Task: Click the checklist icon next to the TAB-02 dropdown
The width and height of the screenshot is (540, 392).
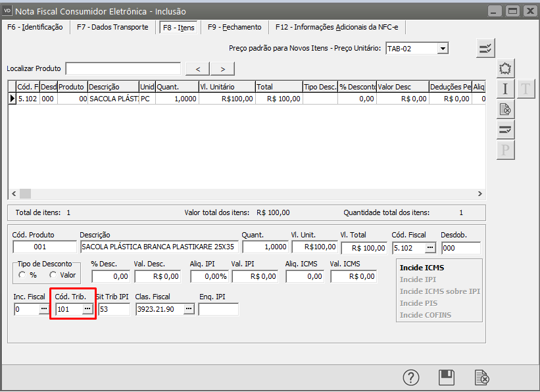Action: [x=485, y=48]
